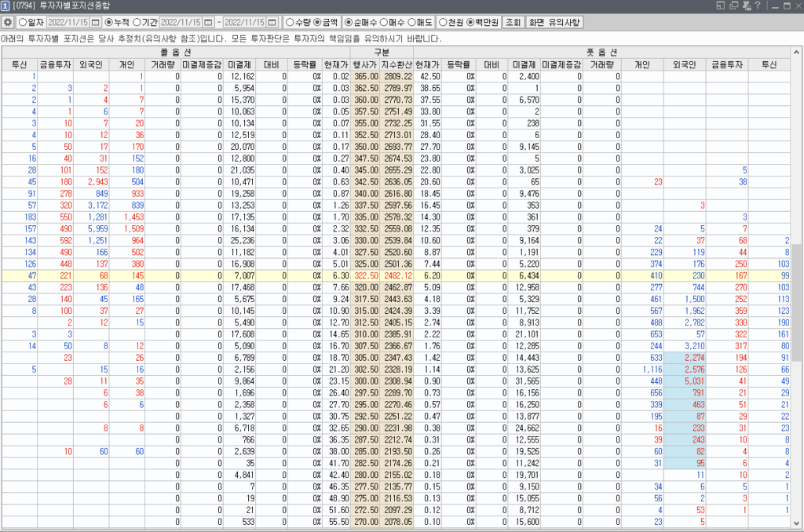Click the duplicate window icon in title bar
This screenshot has height=532, width=804.
point(733,5)
